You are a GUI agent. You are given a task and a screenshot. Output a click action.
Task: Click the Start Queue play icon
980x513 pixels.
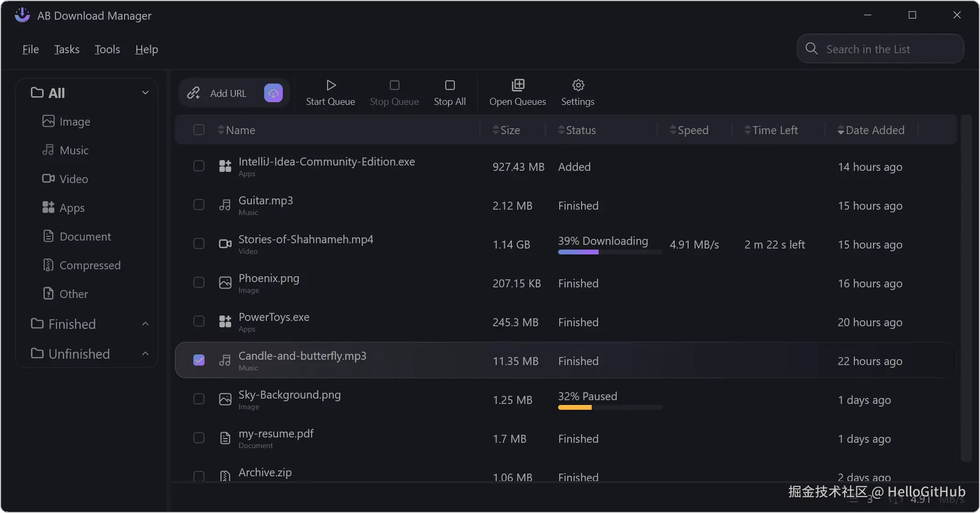pyautogui.click(x=331, y=85)
